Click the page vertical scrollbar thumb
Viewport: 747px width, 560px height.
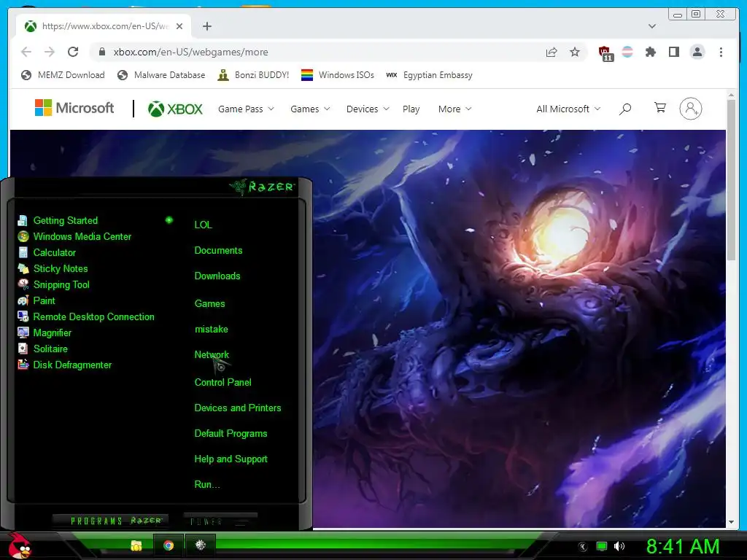click(731, 180)
